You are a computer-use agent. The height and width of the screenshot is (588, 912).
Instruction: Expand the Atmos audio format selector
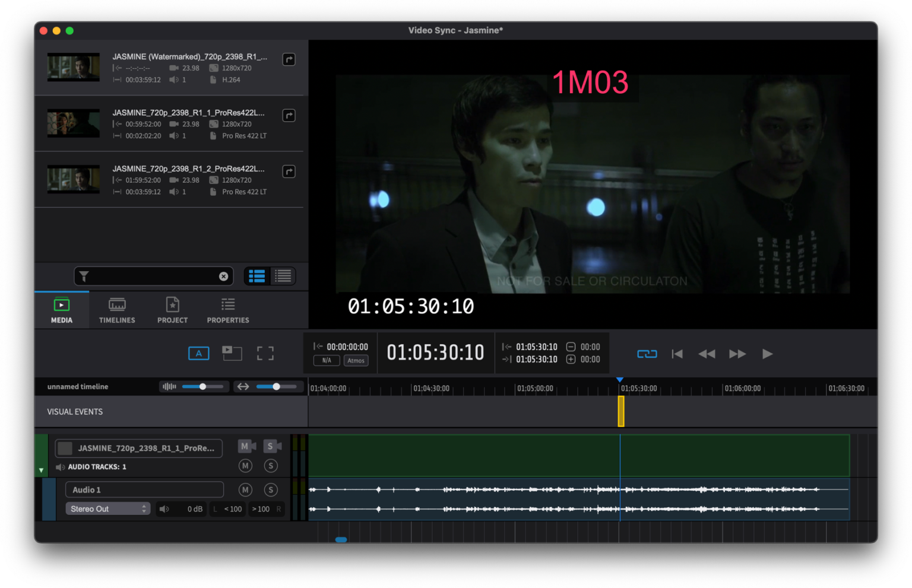click(x=356, y=360)
